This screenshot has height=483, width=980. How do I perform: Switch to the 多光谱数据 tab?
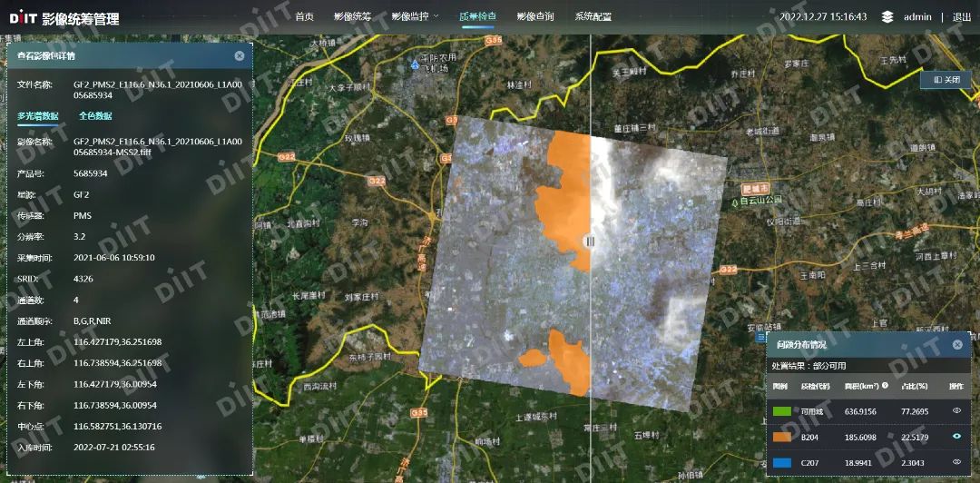(37, 115)
